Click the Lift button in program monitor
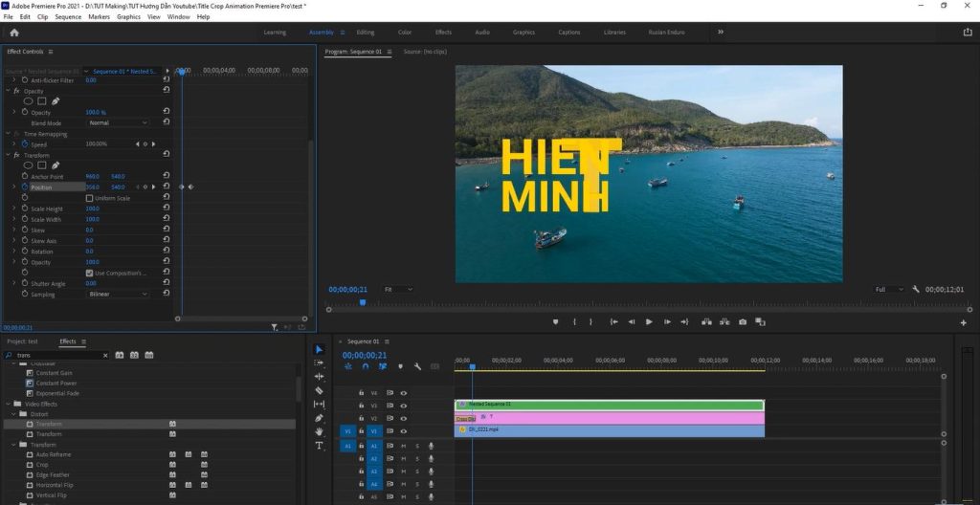Screen dimensions: 980x505 [706, 322]
